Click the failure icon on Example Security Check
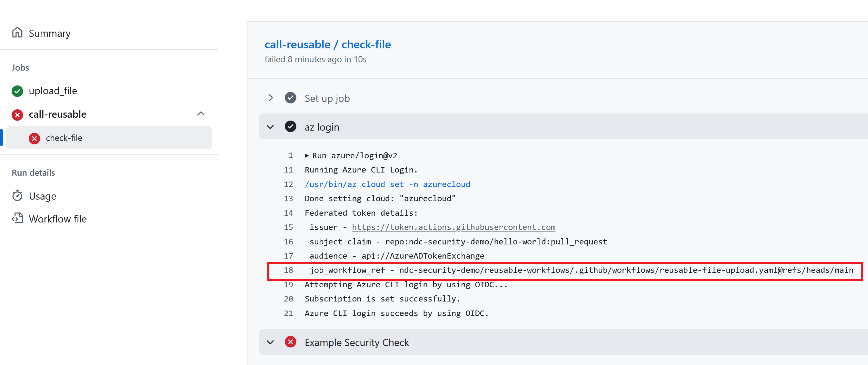This screenshot has height=365, width=868. [290, 342]
